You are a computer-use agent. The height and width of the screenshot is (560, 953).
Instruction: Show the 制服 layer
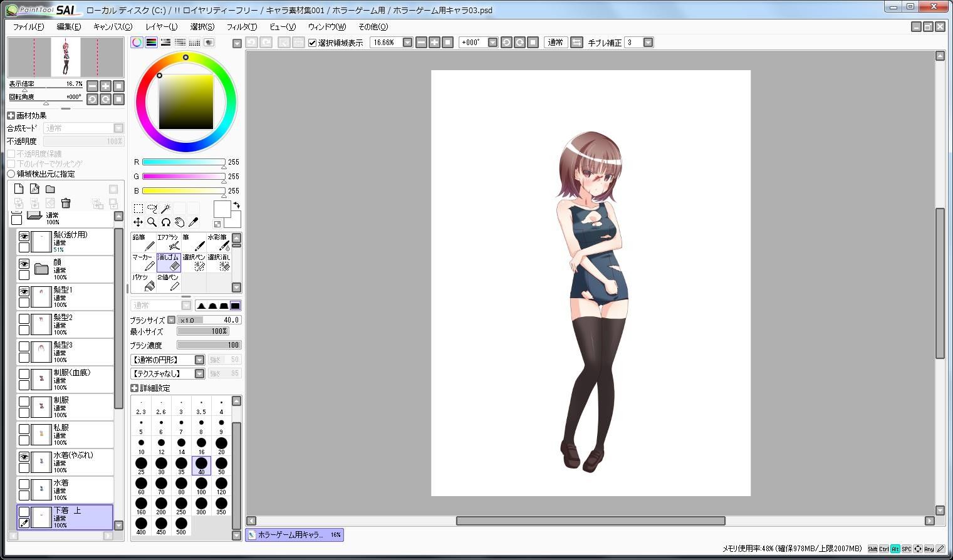click(24, 402)
